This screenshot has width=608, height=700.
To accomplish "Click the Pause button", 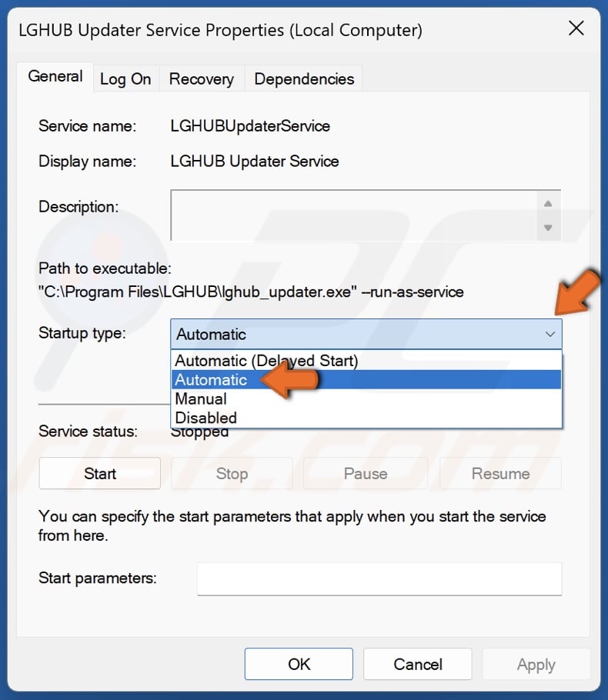I will pyautogui.click(x=366, y=473).
